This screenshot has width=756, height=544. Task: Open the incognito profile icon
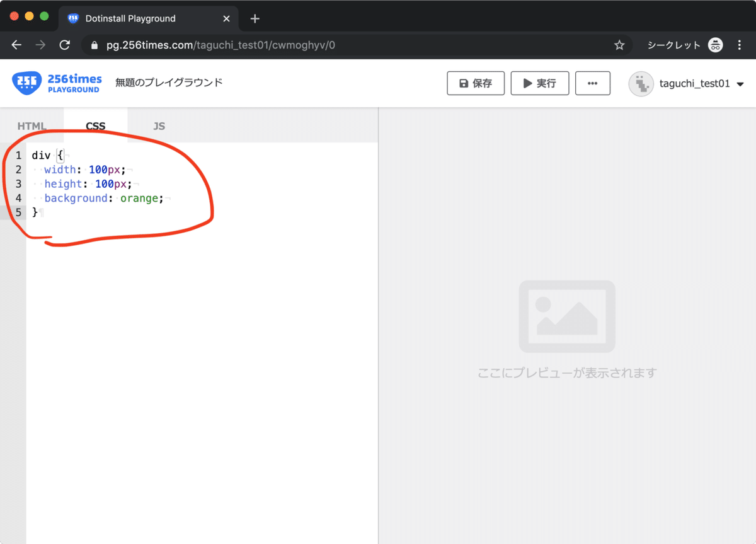(715, 45)
